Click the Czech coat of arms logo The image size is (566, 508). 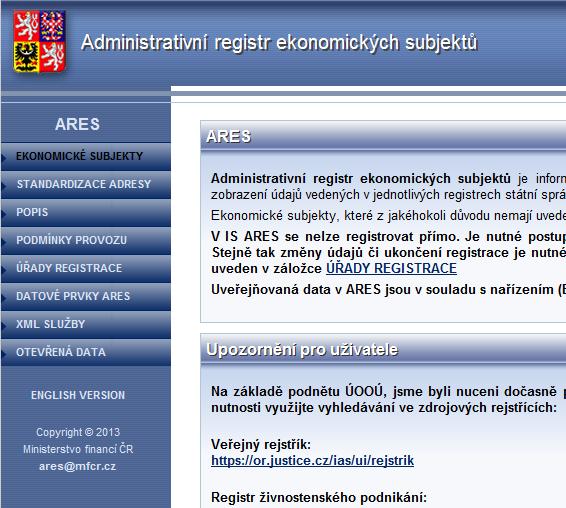click(40, 42)
